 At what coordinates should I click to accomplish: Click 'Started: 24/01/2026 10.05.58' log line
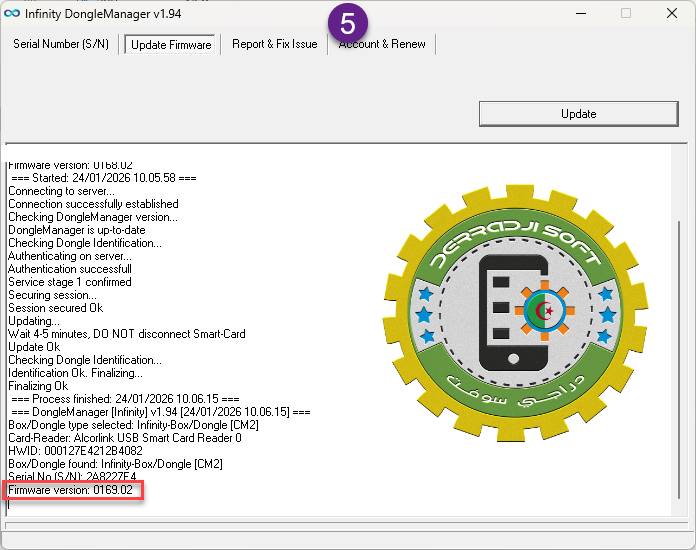(x=104, y=178)
